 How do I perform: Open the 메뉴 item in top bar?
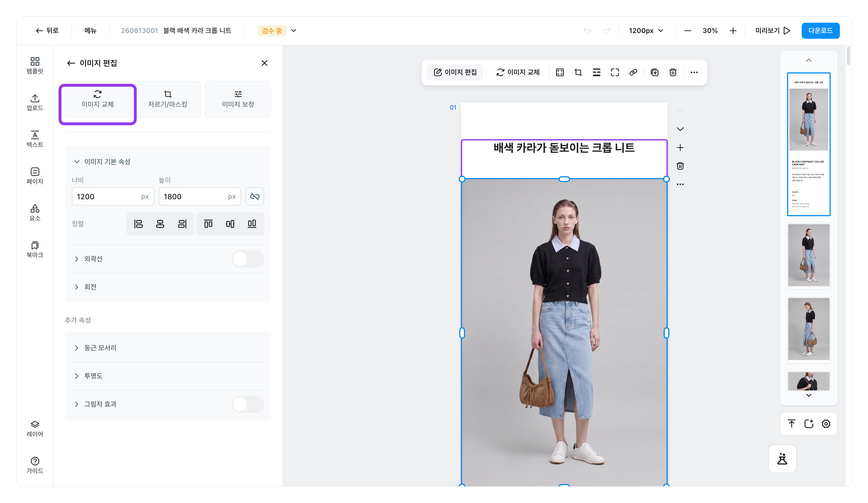coord(90,31)
